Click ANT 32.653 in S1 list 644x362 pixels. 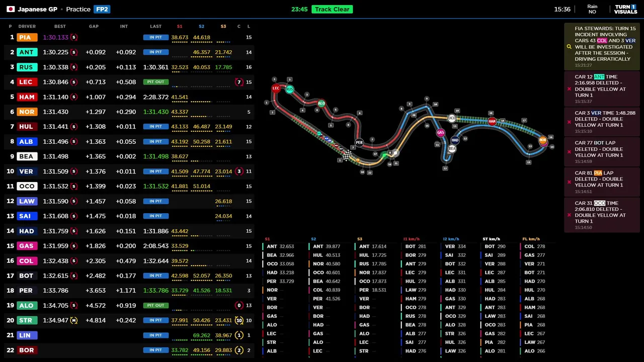click(x=280, y=246)
